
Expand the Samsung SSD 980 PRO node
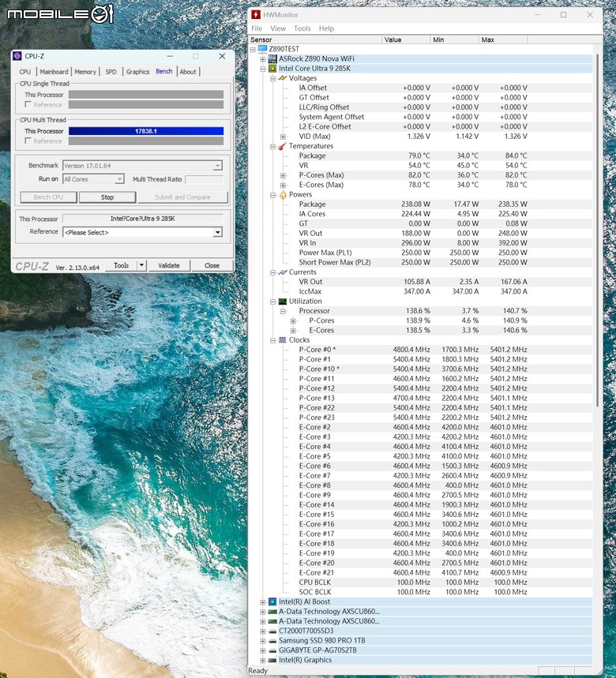(262, 641)
